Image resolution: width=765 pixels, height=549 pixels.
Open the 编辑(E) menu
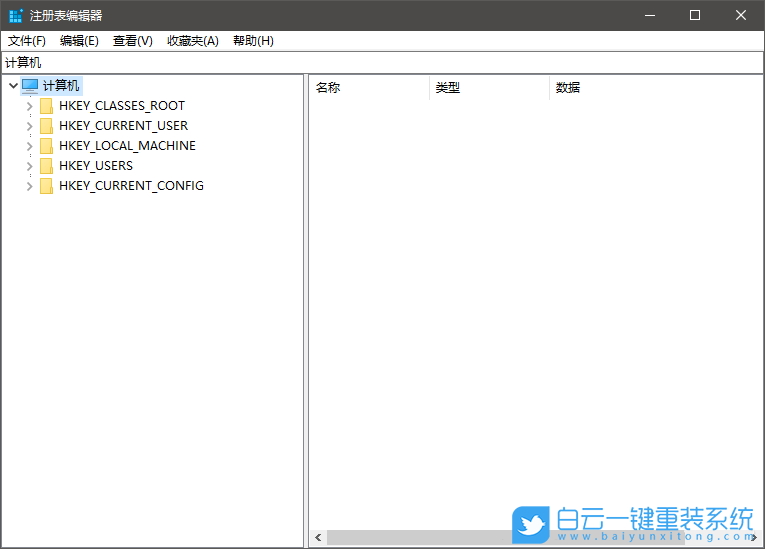pos(79,41)
